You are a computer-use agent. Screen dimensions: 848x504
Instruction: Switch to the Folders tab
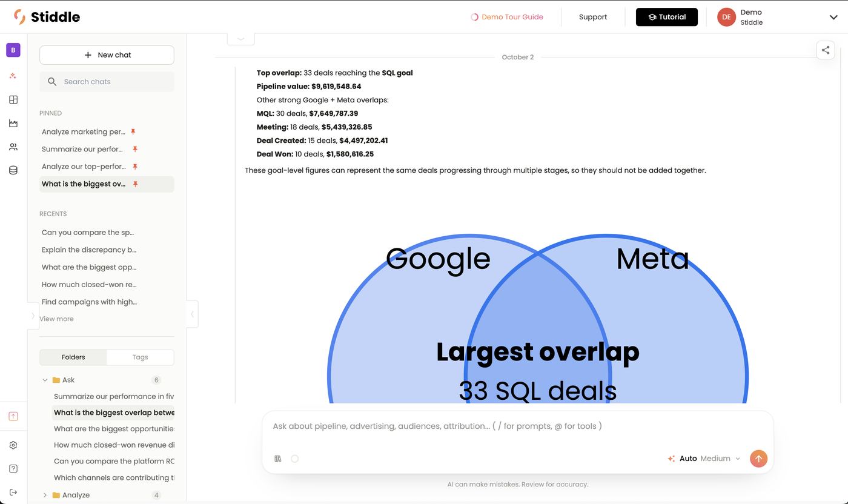(x=73, y=357)
